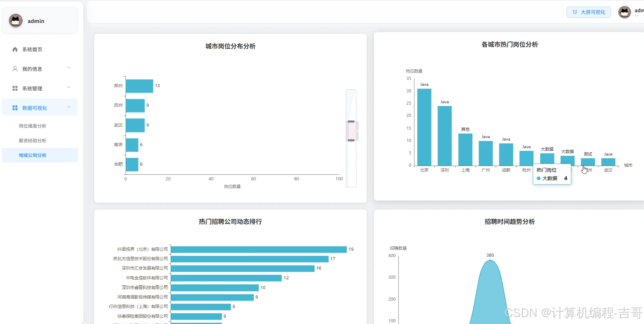Click the 招聘时间趋势分析 title
Screen dimensions: 644x324
(x=510, y=221)
